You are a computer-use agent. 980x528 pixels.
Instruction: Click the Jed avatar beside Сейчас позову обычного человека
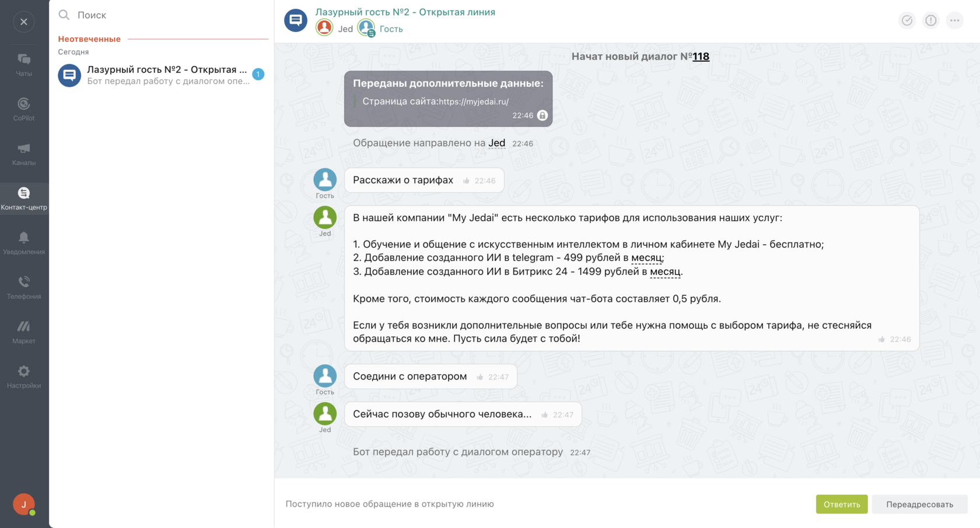coord(325,414)
